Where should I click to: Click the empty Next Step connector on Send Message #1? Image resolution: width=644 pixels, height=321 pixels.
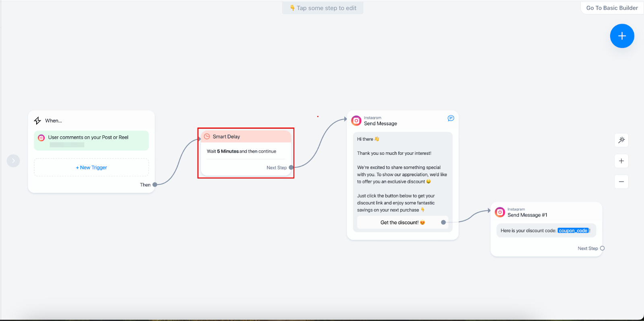(602, 248)
